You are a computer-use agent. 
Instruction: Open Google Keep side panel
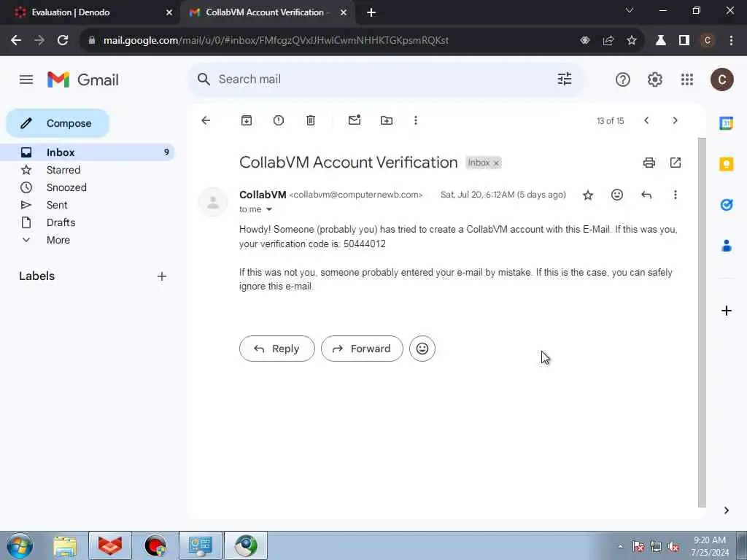726,164
